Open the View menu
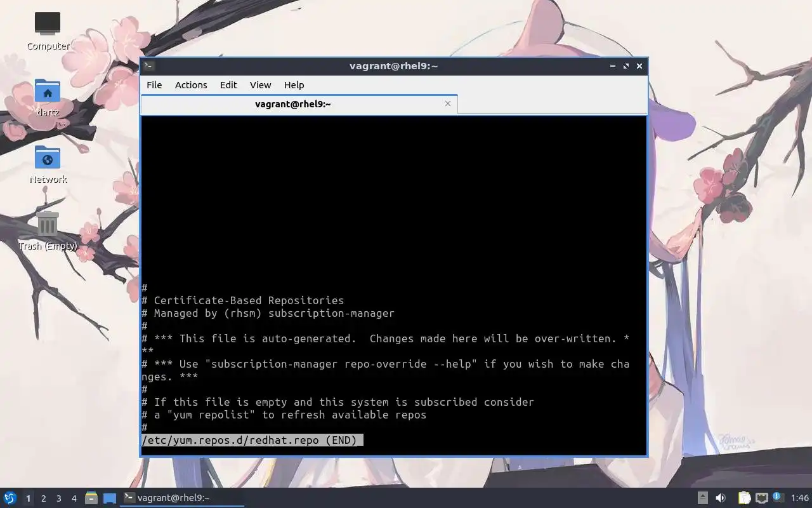Image resolution: width=812 pixels, height=508 pixels. [x=260, y=85]
